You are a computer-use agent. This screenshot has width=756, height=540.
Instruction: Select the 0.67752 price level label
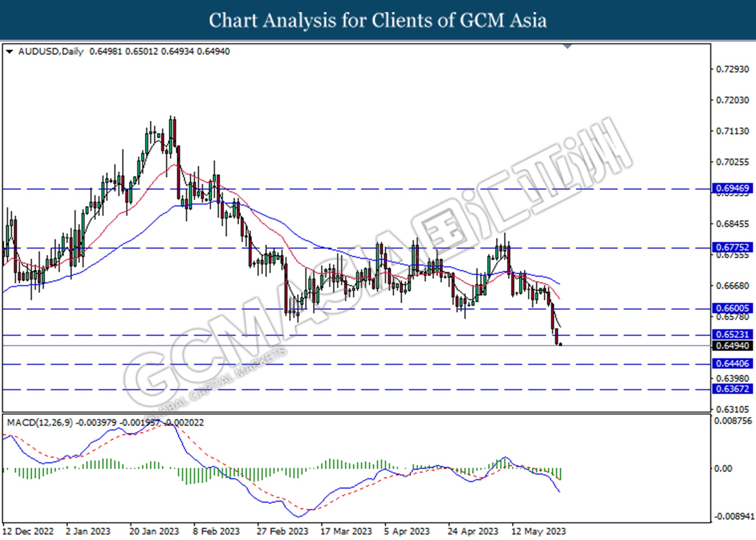[x=732, y=247]
